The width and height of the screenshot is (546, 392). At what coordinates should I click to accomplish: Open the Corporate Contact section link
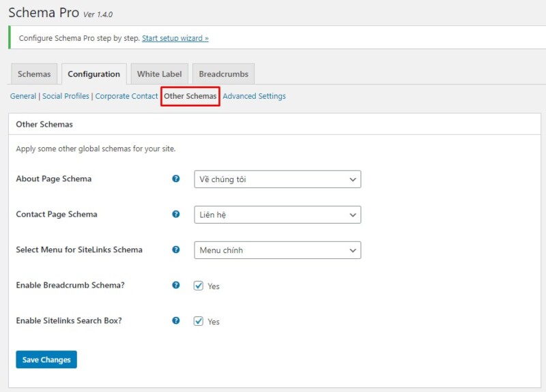pyautogui.click(x=126, y=96)
